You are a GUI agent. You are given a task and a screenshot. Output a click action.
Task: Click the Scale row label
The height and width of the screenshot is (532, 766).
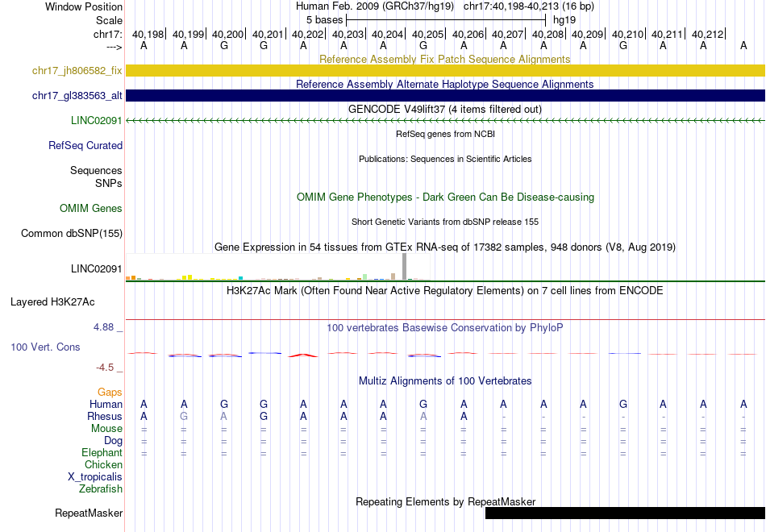pyautogui.click(x=109, y=20)
